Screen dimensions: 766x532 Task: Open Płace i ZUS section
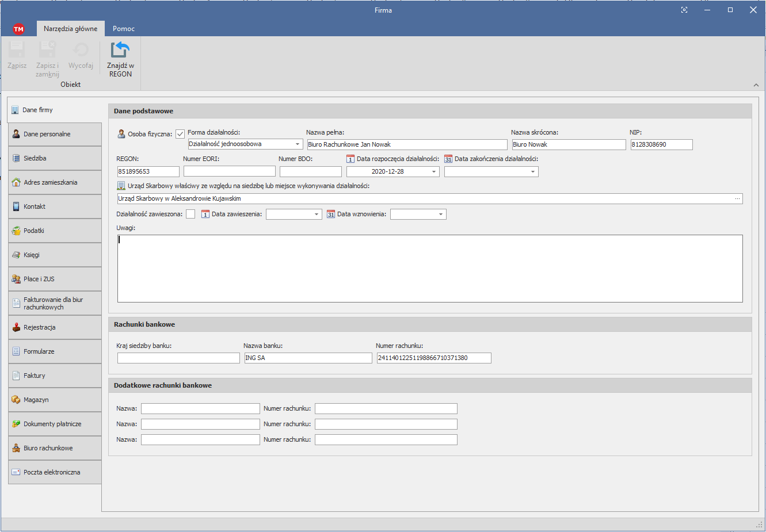[x=55, y=279]
